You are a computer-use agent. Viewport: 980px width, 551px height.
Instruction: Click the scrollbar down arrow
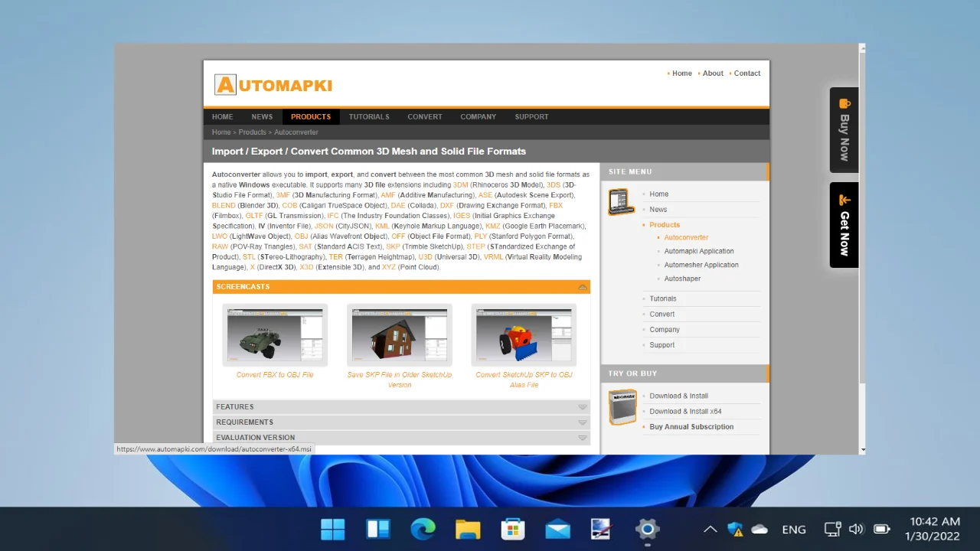862,450
